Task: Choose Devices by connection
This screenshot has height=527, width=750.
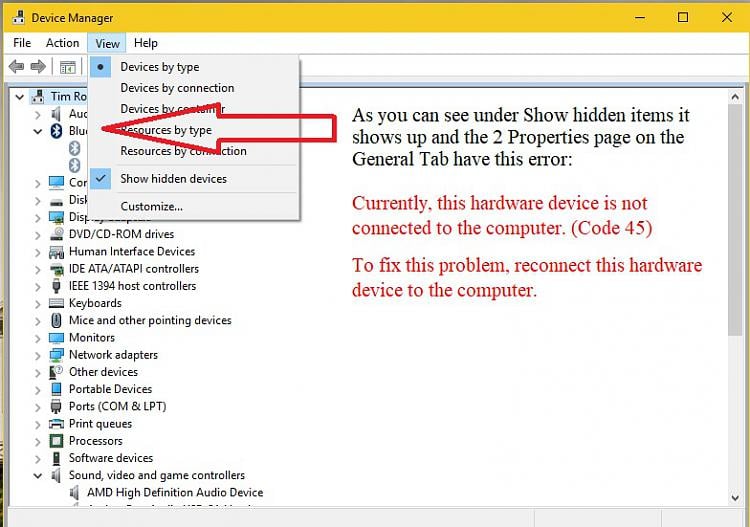Action: pyautogui.click(x=195, y=88)
